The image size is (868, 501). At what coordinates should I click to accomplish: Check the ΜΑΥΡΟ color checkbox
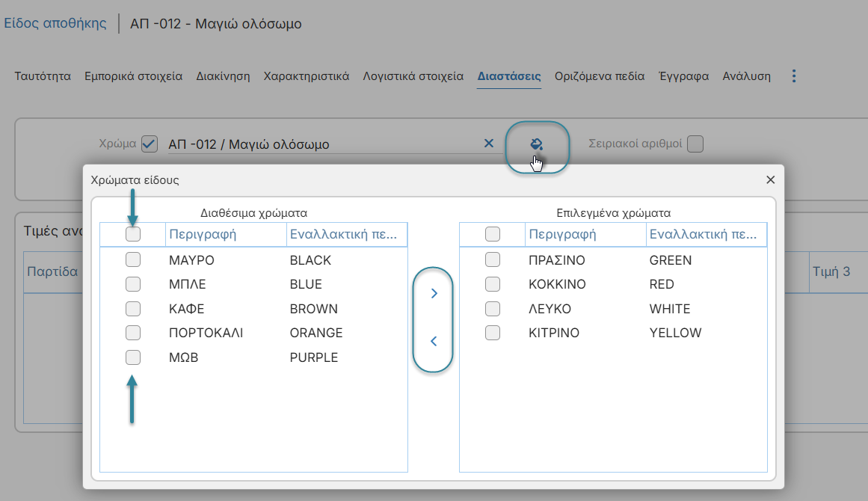click(x=133, y=259)
